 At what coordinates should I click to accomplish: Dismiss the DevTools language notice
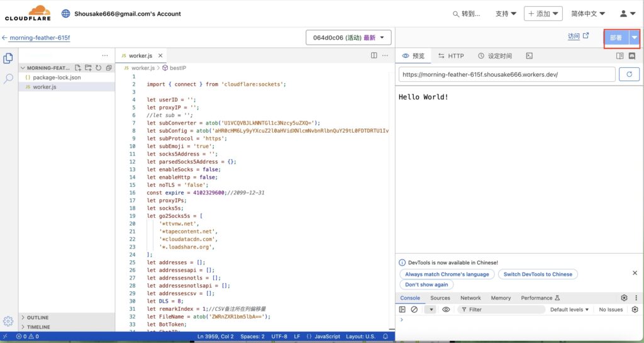635,273
